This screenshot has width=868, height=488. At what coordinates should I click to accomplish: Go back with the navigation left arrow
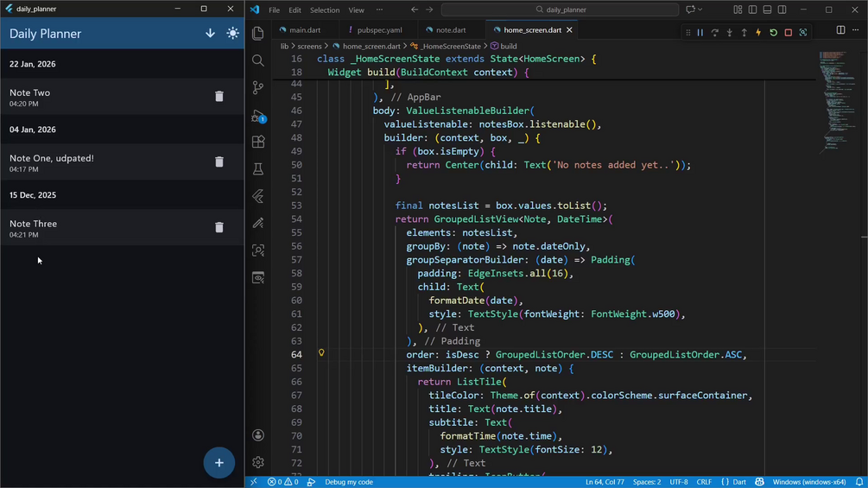click(x=415, y=10)
